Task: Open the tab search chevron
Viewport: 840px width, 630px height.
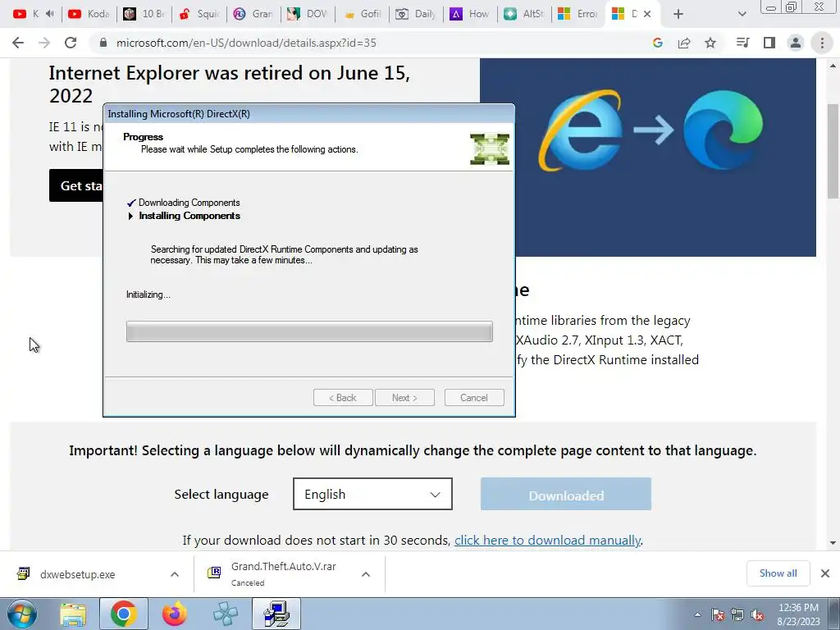Action: pos(742,14)
